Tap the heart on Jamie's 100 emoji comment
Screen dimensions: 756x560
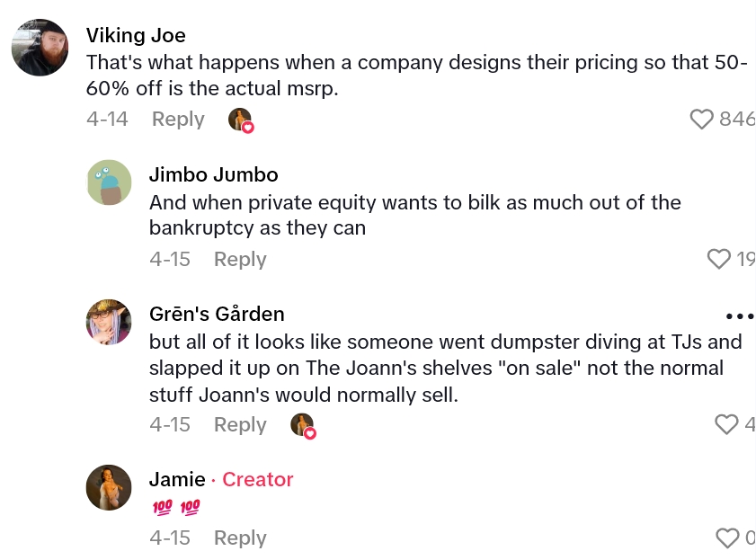click(x=727, y=538)
